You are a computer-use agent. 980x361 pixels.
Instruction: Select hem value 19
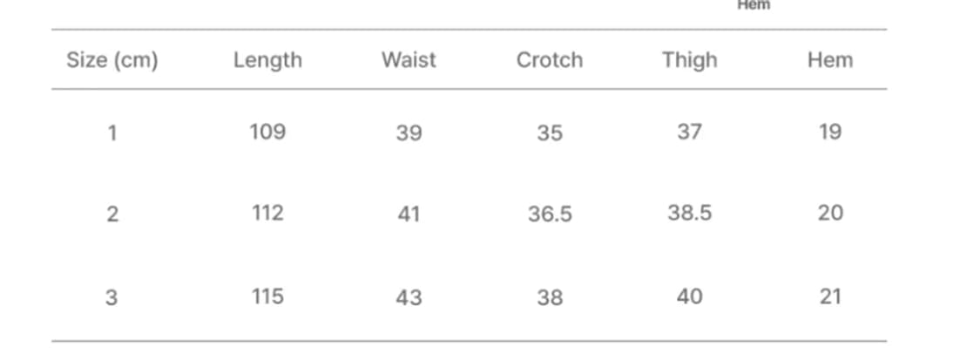coord(830,132)
